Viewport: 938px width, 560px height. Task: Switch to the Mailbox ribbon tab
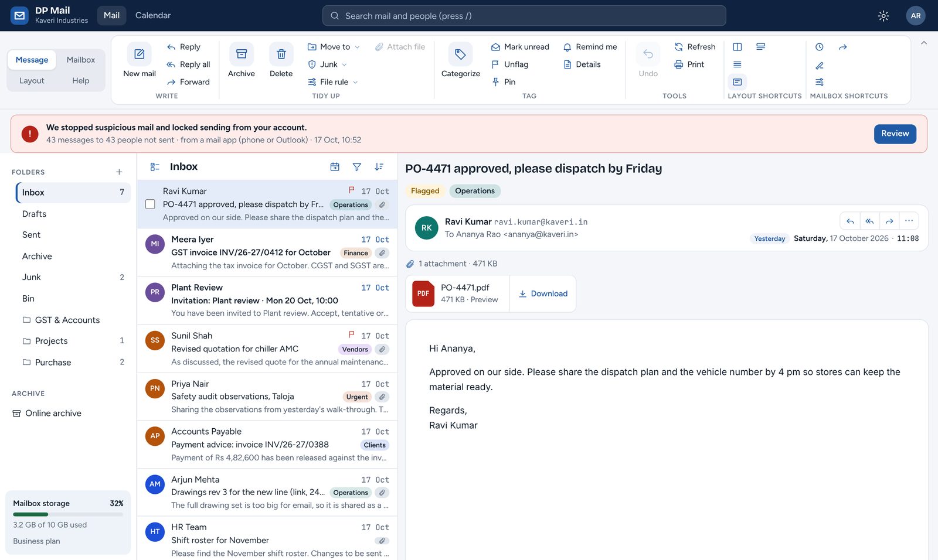[x=81, y=60]
